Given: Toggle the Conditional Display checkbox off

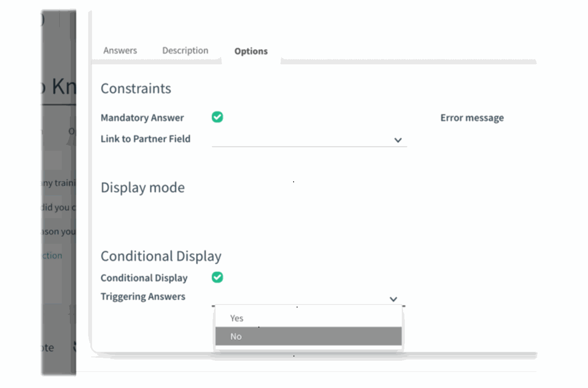Looking at the screenshot, I should tap(217, 278).
